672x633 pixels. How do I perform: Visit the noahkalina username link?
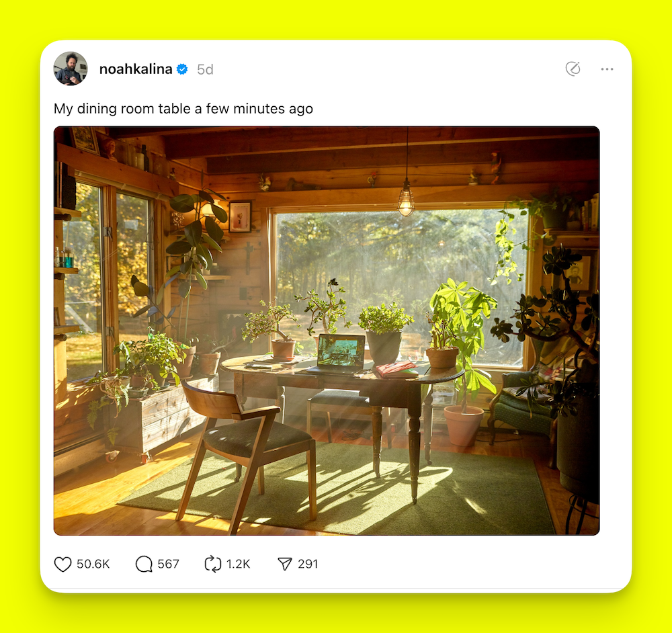tap(136, 69)
